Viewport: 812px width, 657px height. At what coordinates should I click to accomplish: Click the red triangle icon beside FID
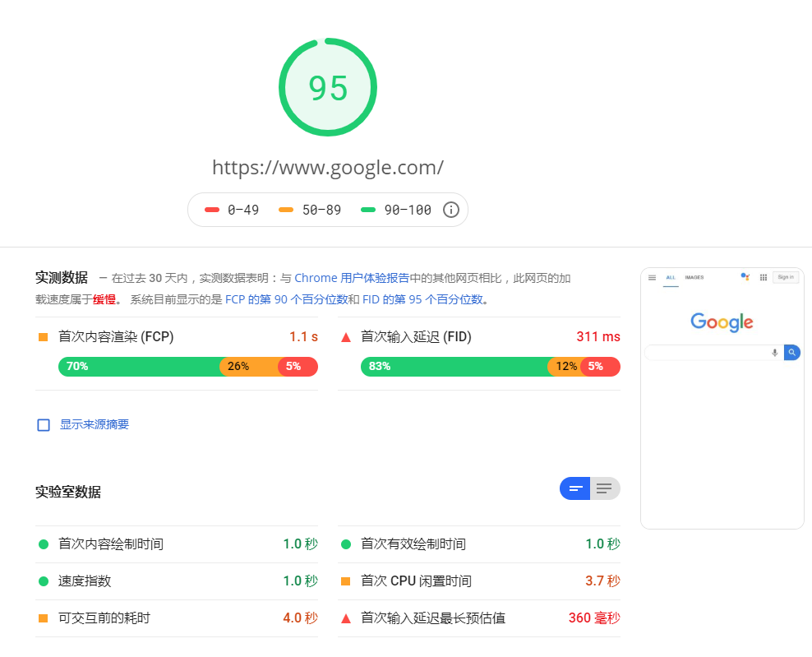346,338
